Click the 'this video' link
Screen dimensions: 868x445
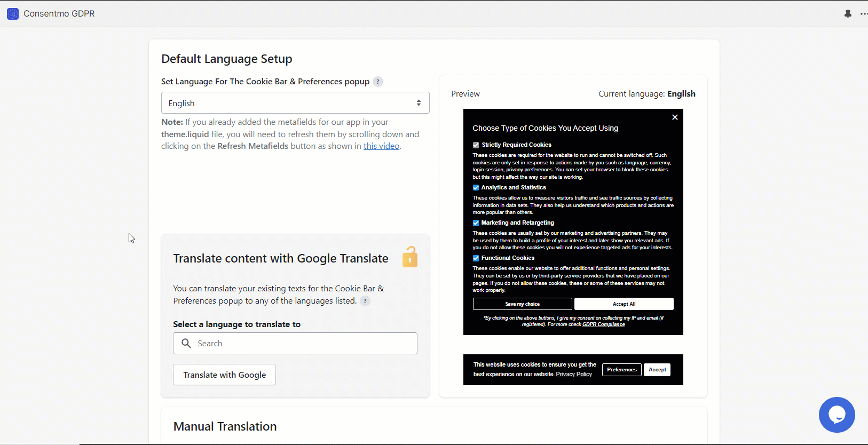[381, 146]
